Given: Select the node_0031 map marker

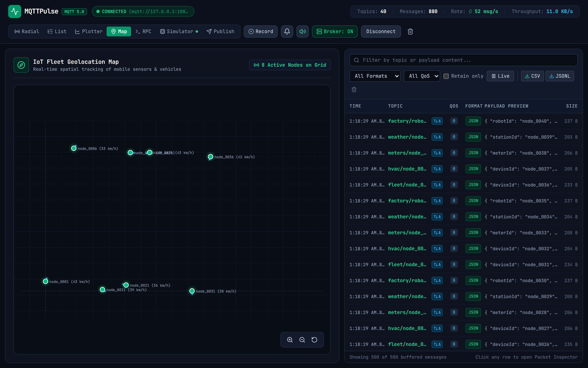Looking at the screenshot, I should pos(192,291).
